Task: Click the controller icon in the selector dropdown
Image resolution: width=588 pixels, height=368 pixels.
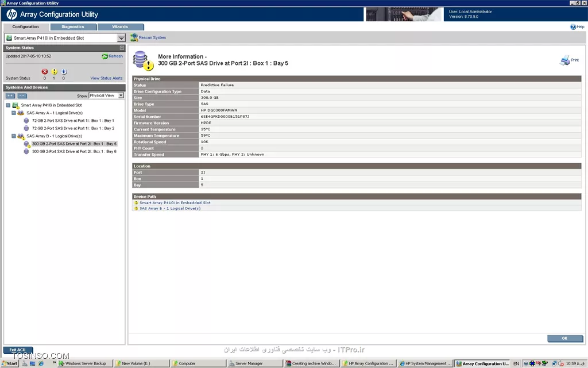Action: pos(9,38)
